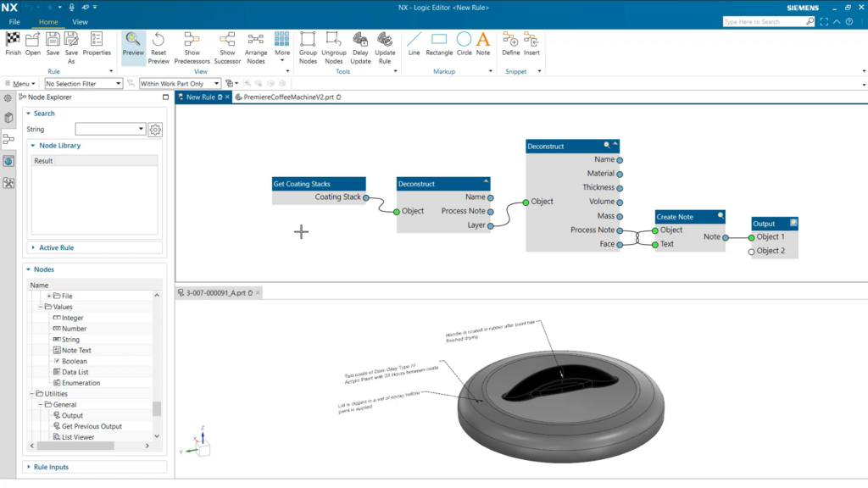Open the View ribbon tab
868x488 pixels.
pyautogui.click(x=80, y=21)
